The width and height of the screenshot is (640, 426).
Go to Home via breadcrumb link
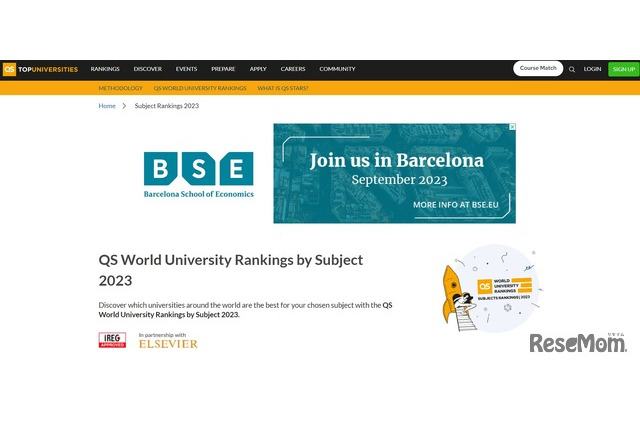pyautogui.click(x=107, y=106)
